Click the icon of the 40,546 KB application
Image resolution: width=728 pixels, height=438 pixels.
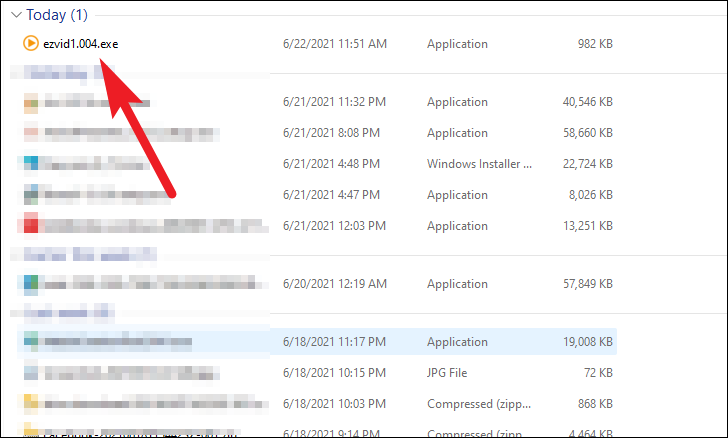pos(30,102)
